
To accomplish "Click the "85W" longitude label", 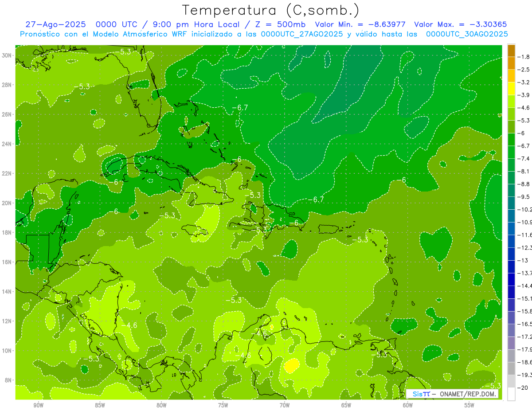I will pyautogui.click(x=100, y=406).
